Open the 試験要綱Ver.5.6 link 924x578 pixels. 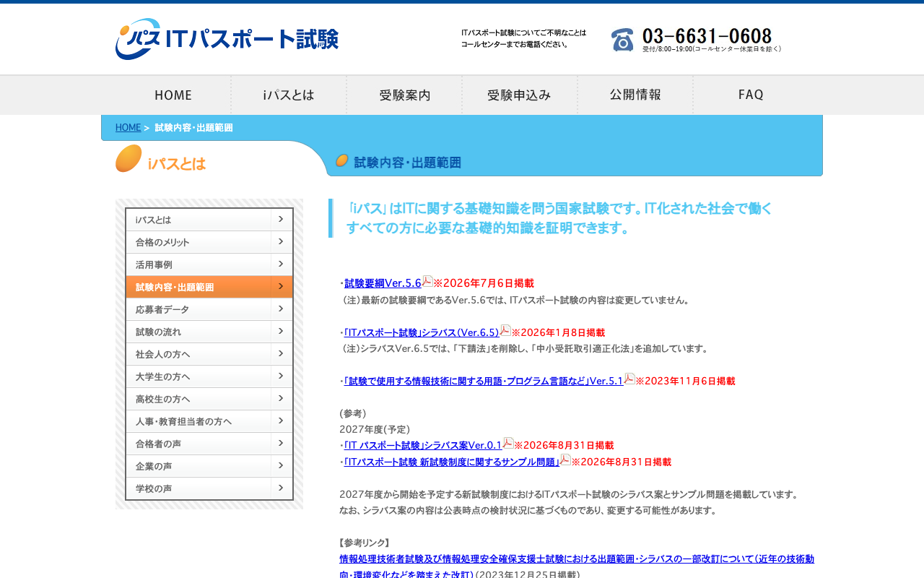(x=383, y=283)
